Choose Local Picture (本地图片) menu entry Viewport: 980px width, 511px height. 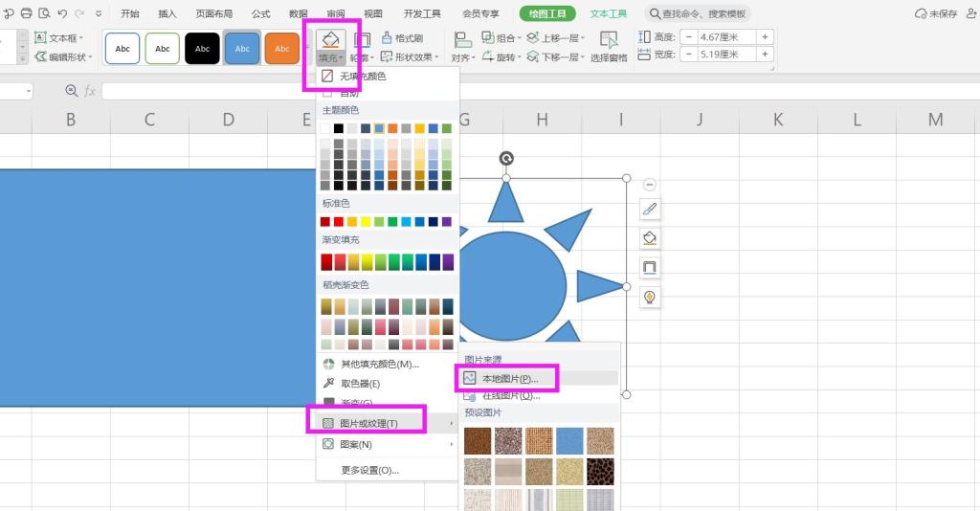pos(510,379)
